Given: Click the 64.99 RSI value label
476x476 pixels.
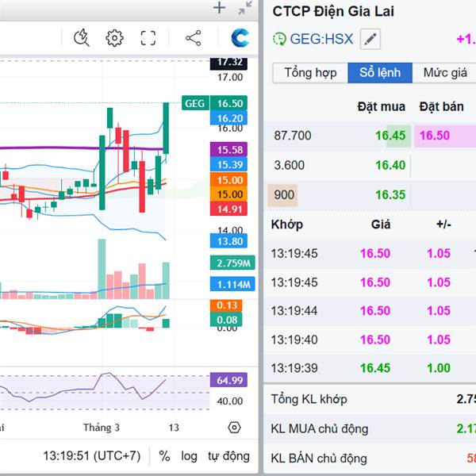Looking at the screenshot, I should coord(229,380).
